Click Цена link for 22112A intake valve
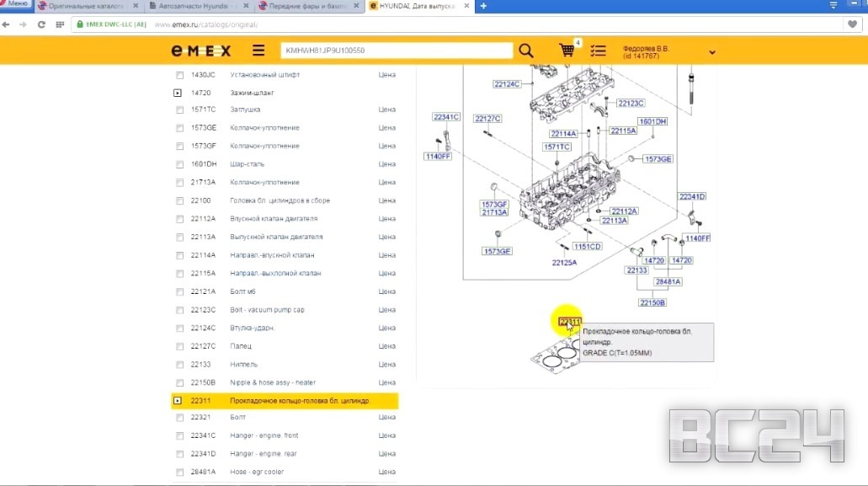Screen dimensions: 868x486 tap(386, 219)
